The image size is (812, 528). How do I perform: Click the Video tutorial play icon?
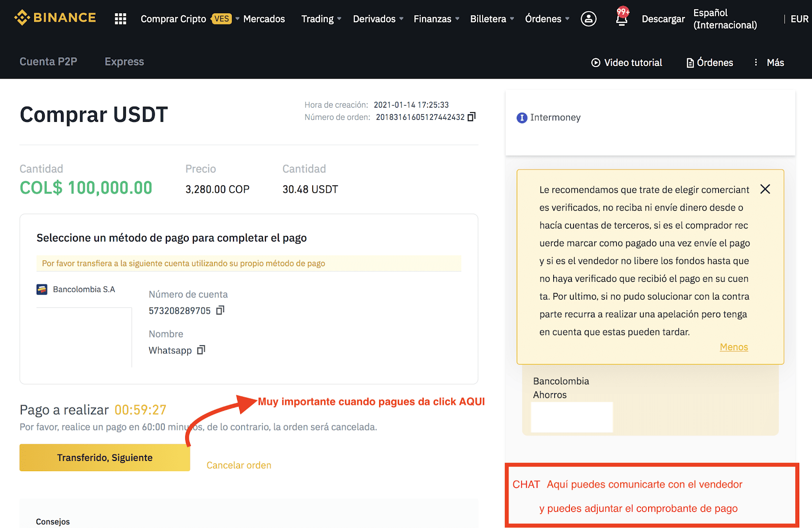pyautogui.click(x=596, y=62)
